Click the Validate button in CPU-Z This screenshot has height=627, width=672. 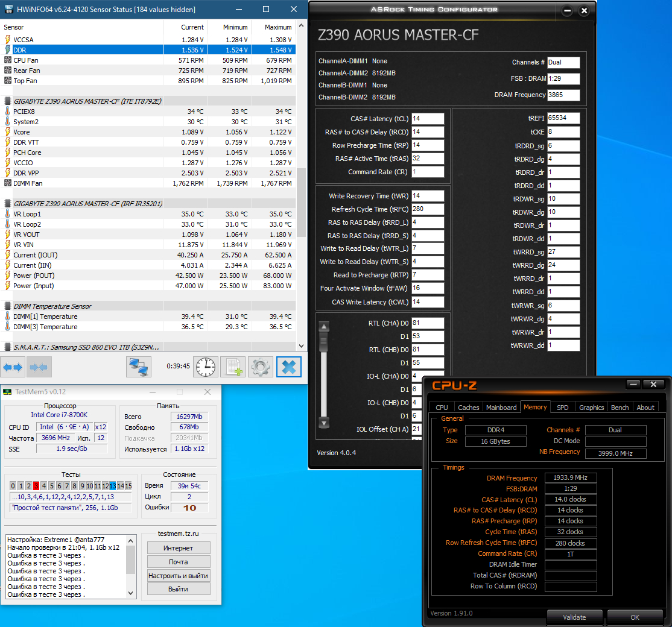point(574,617)
